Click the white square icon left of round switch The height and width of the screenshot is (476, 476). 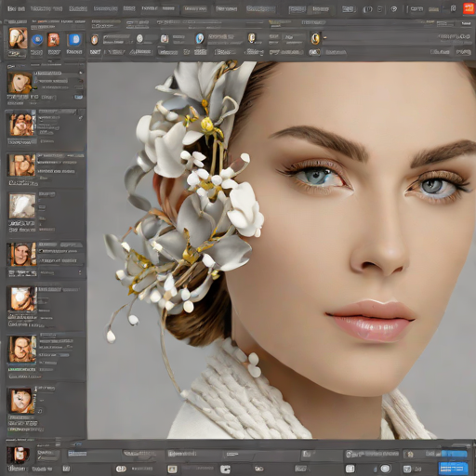tap(350, 469)
